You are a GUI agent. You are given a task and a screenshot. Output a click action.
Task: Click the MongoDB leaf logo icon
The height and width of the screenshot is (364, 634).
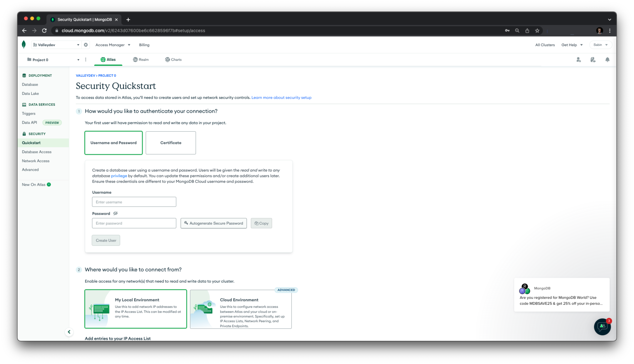[x=24, y=45]
